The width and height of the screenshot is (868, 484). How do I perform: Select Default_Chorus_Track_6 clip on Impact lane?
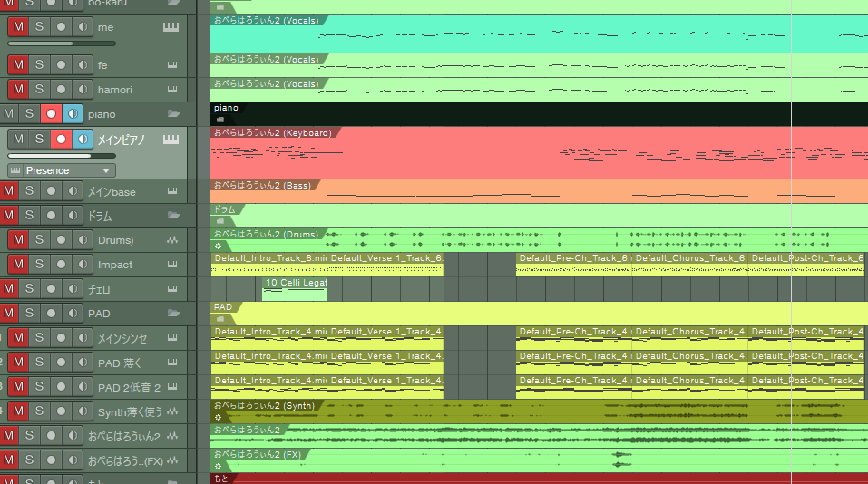(689, 265)
